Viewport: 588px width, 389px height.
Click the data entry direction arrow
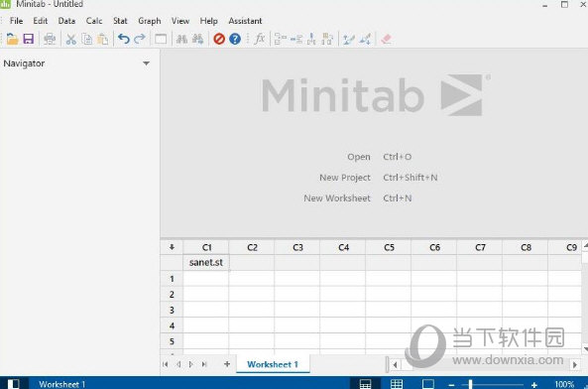tap(172, 247)
